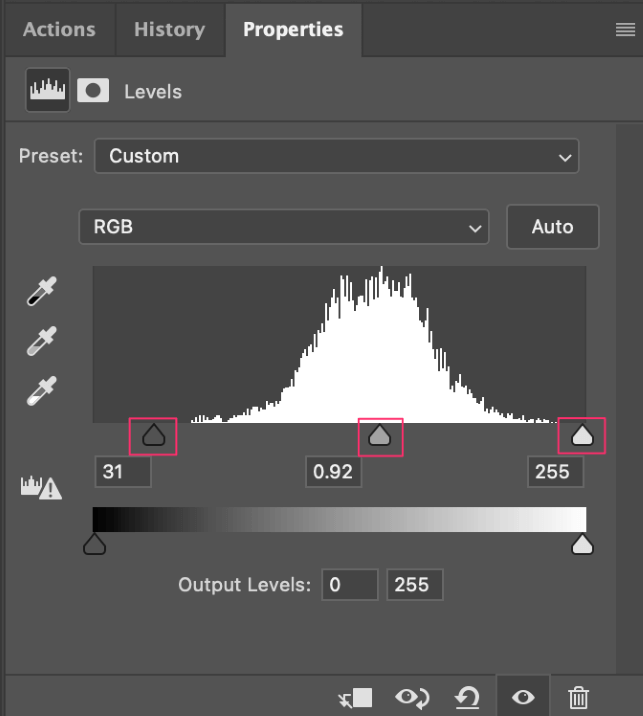Viewport: 643px width, 716px height.
Task: Select the black point eyedropper
Action: pos(41,292)
